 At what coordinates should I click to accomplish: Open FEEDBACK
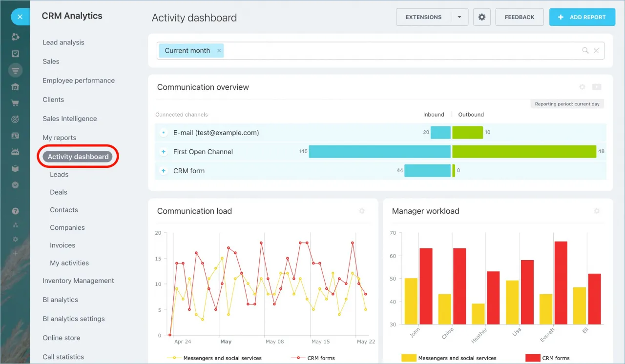coord(519,17)
